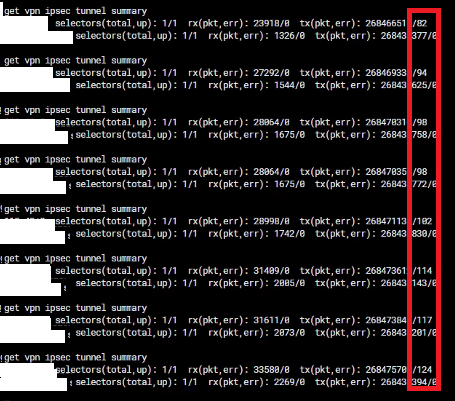The image size is (455, 401).
Task: Click the rx value 1544/0
Action: [289, 85]
